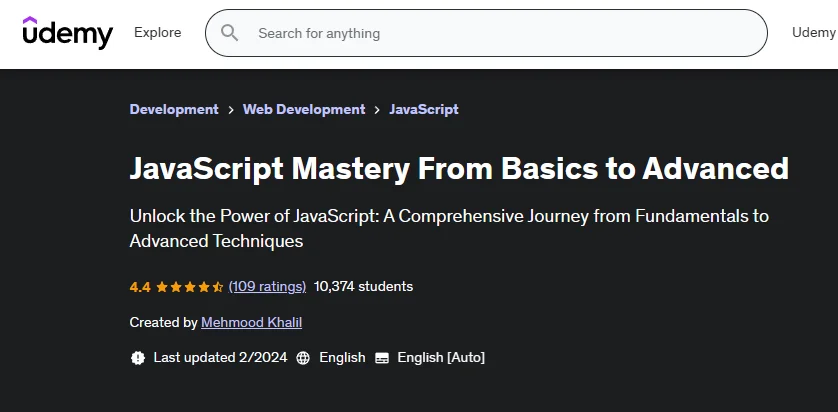Image resolution: width=838 pixels, height=412 pixels.
Task: Focus the Search for anything field
Action: tap(486, 33)
